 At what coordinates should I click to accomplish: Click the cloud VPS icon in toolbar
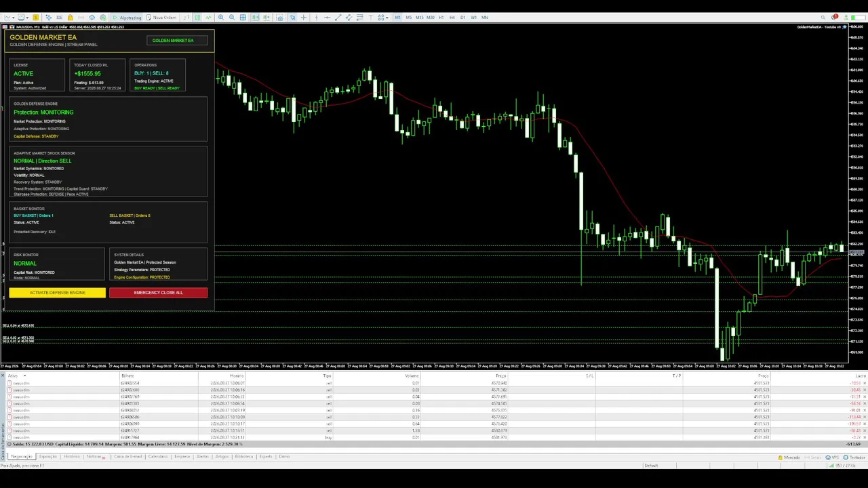coord(92,18)
